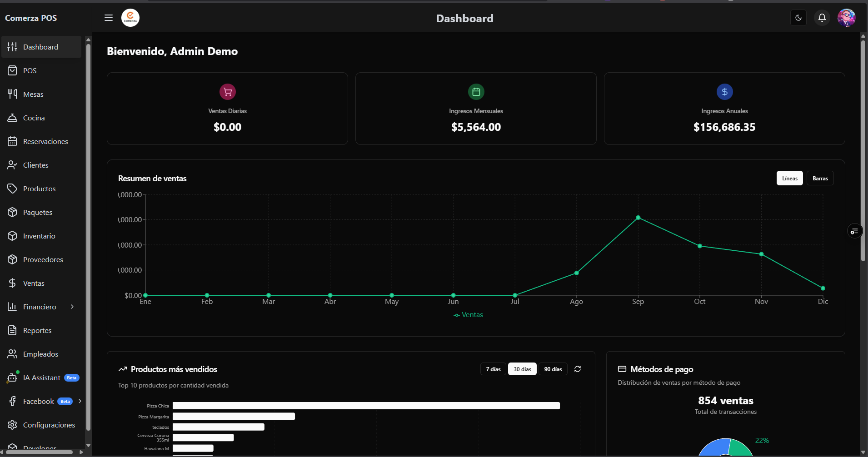The height and width of the screenshot is (457, 868).
Task: Go to Dashboard in sidebar
Action: coord(41,47)
